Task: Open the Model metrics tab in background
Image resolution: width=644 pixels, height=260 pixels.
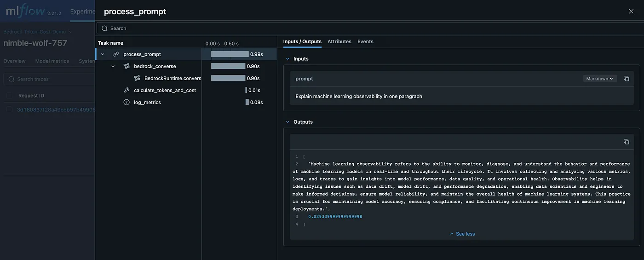Action: [x=52, y=61]
